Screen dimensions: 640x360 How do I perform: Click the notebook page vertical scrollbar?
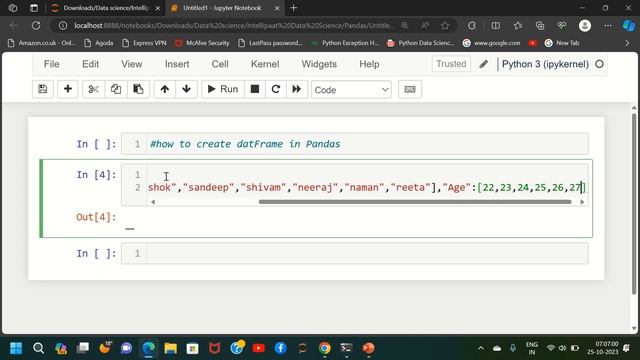[634, 204]
